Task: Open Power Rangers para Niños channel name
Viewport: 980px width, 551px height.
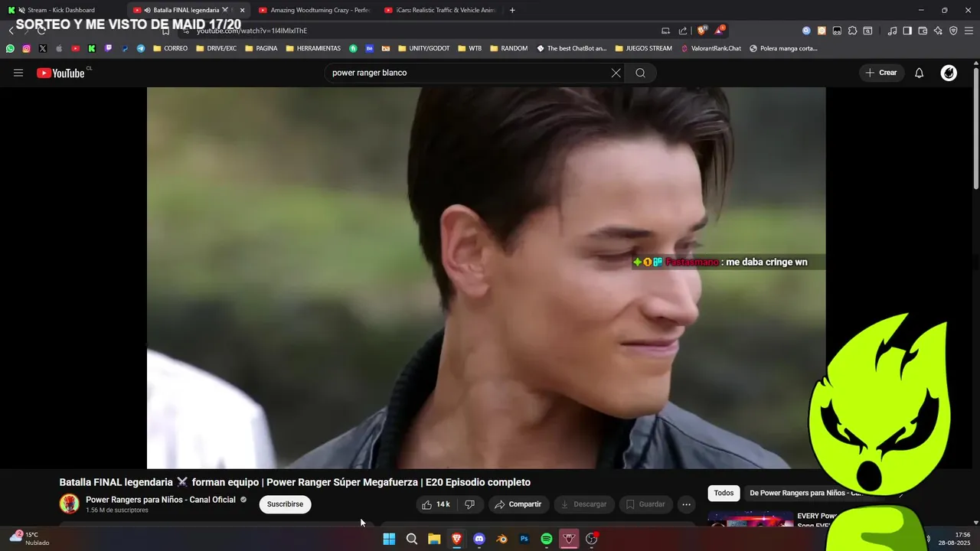Action: (x=161, y=500)
